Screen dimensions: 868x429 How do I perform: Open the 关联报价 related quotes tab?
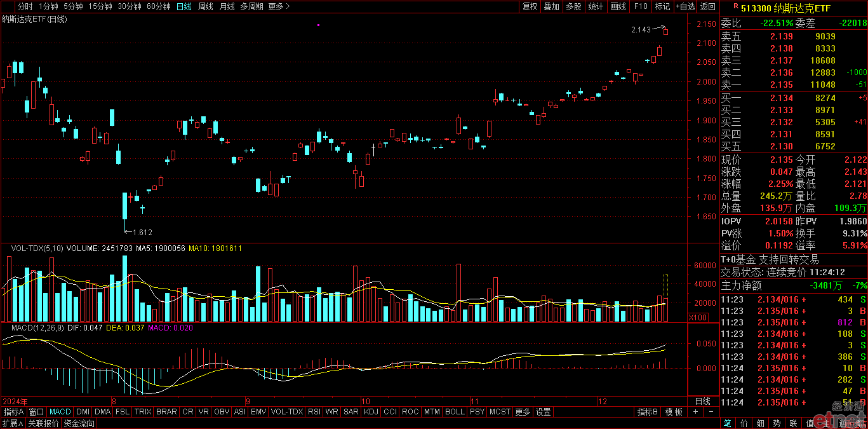(x=44, y=423)
